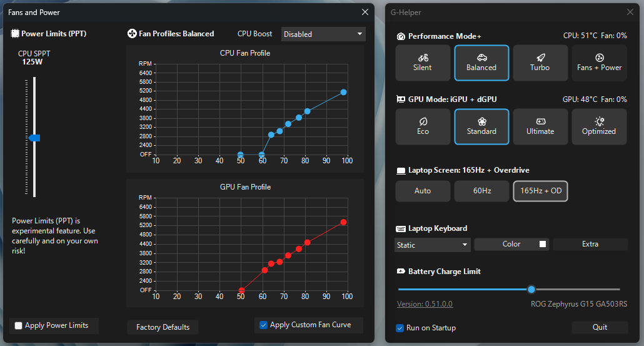Close the Fans and Power window
The image size is (644, 346).
pyautogui.click(x=365, y=13)
